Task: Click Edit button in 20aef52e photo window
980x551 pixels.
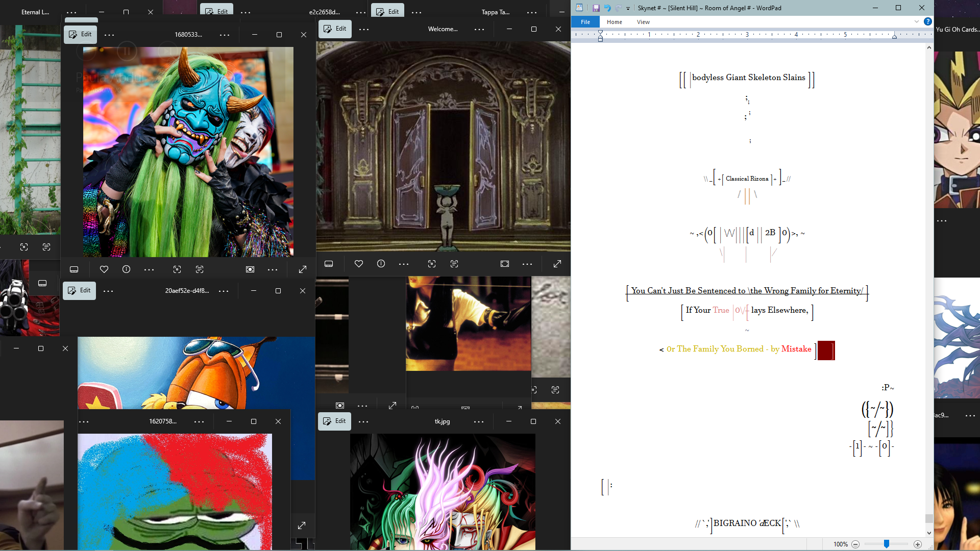Action: tap(80, 291)
